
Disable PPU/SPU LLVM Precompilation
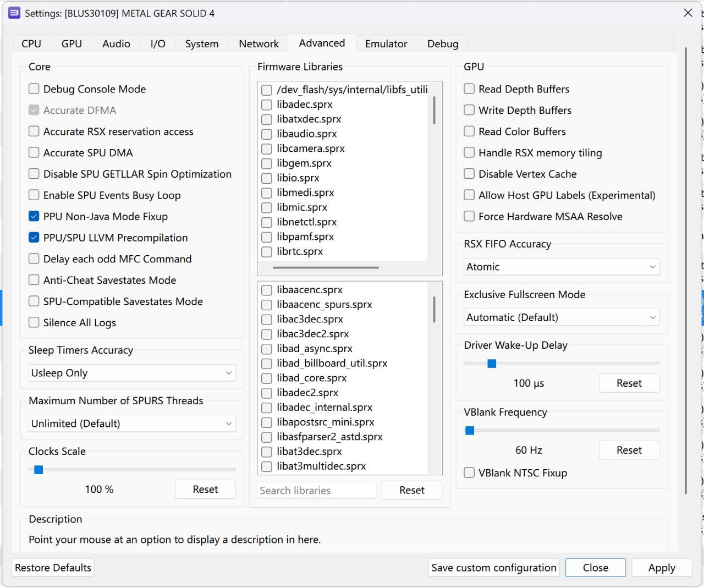[x=34, y=238]
